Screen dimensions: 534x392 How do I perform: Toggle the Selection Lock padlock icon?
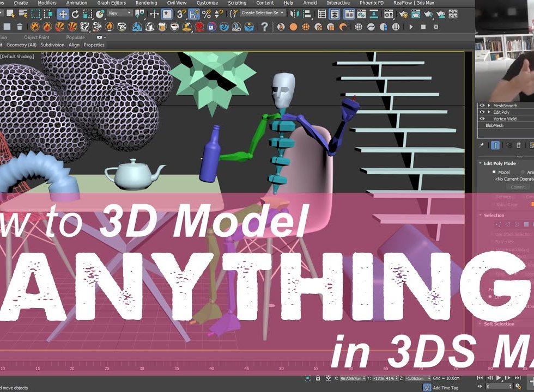point(318,378)
